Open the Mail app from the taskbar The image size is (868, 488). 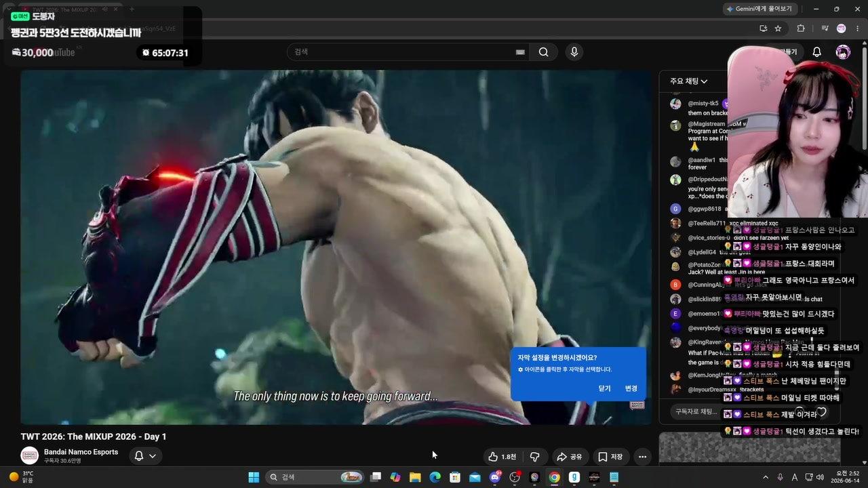point(475,477)
